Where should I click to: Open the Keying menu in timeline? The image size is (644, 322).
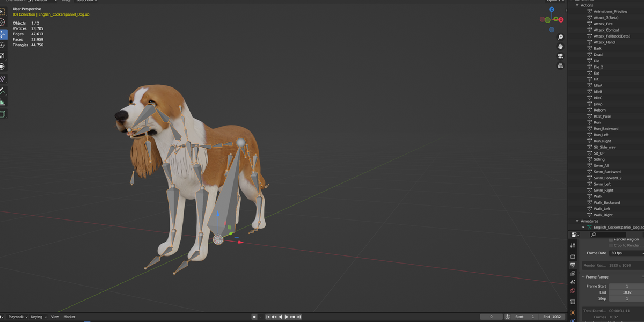coord(39,317)
